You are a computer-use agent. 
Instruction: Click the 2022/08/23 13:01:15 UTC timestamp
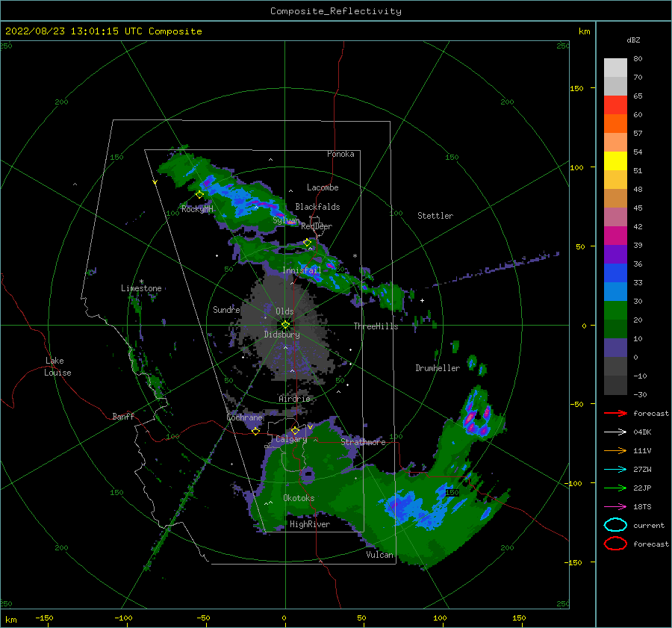coord(74,31)
